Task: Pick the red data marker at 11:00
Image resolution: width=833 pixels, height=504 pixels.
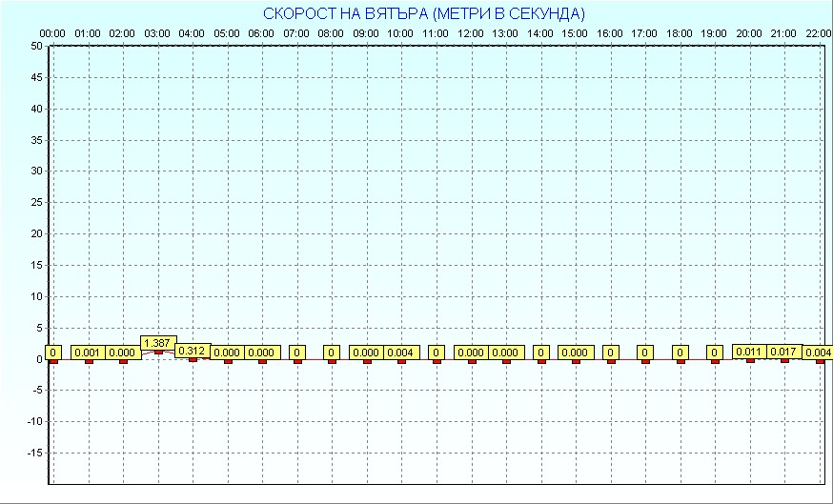Action: tap(437, 361)
